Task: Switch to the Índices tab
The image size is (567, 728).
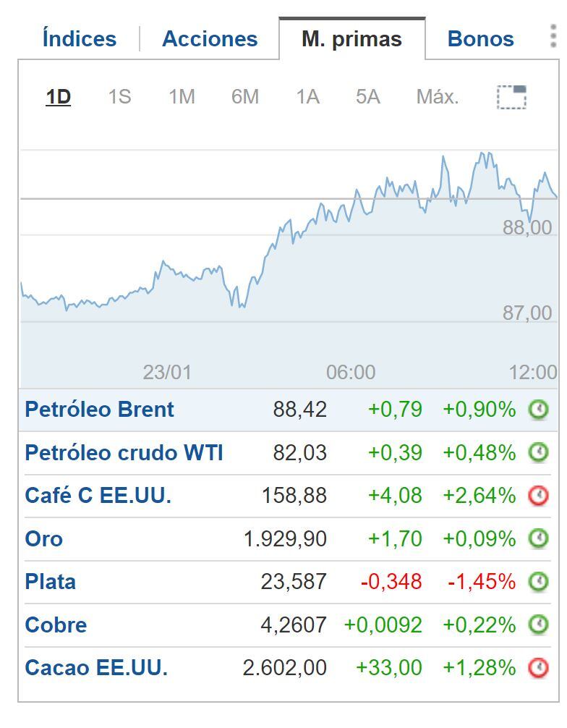Action: [80, 38]
